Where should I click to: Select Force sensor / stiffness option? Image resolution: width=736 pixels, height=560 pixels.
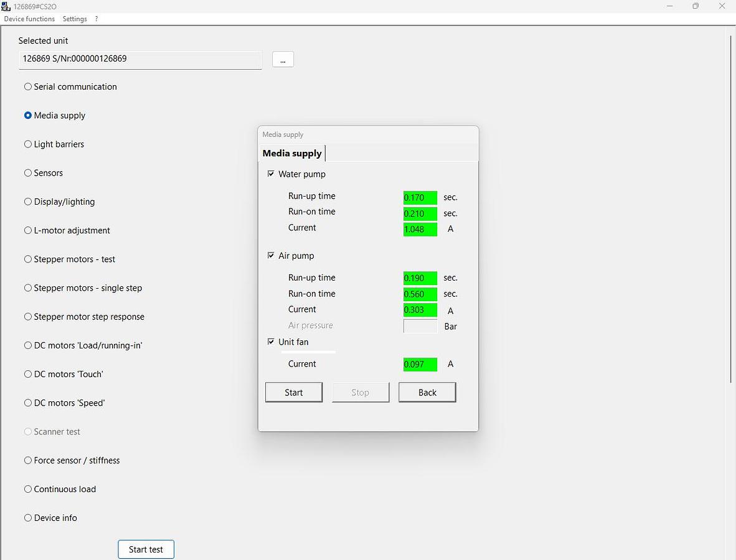pos(28,460)
